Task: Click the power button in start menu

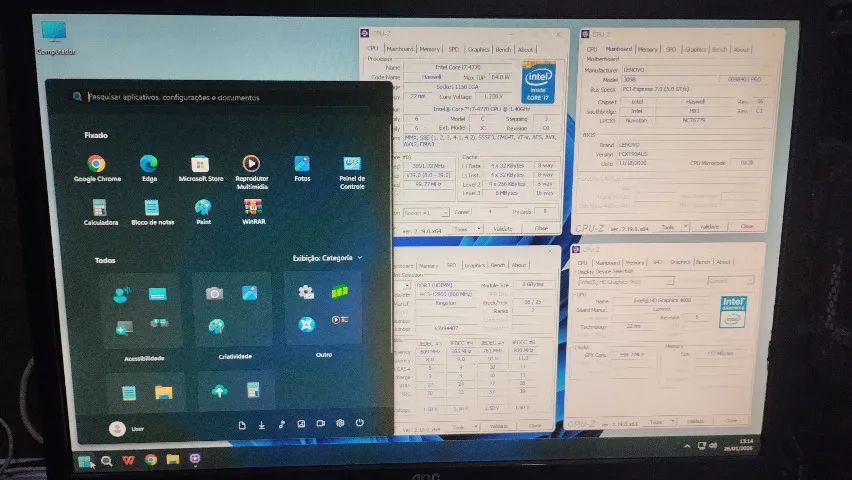Action: click(360, 422)
